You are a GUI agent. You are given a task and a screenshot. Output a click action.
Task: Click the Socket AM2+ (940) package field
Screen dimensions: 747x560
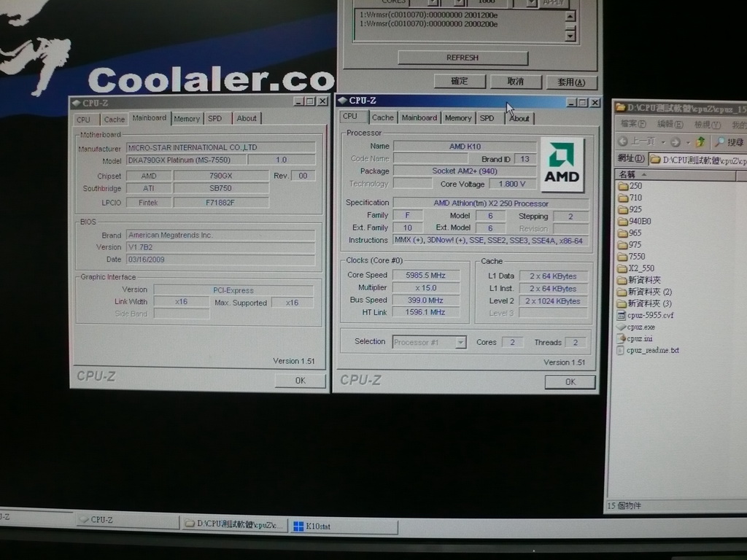click(x=465, y=171)
